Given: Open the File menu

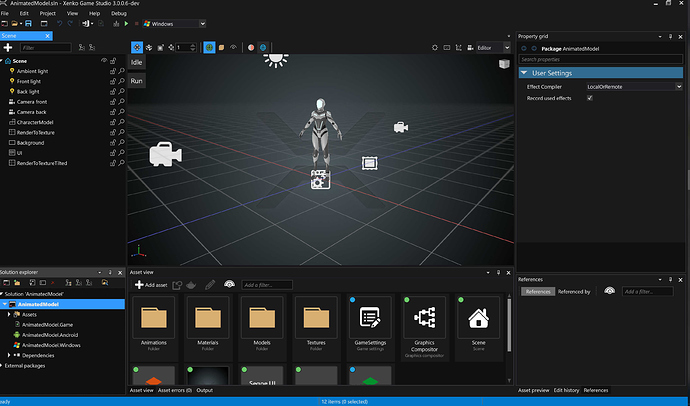Looking at the screenshot, I should [5, 13].
